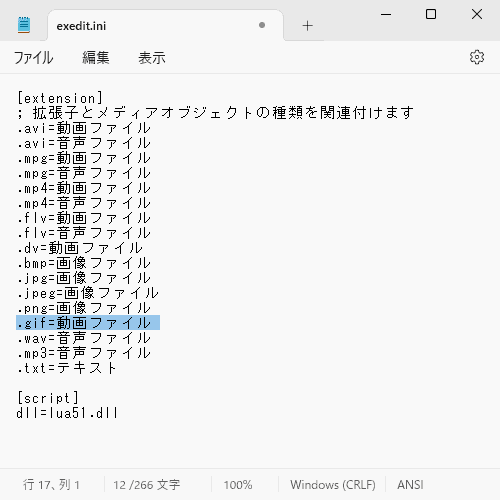
Task: Open the Notepad settings gear
Action: (477, 57)
